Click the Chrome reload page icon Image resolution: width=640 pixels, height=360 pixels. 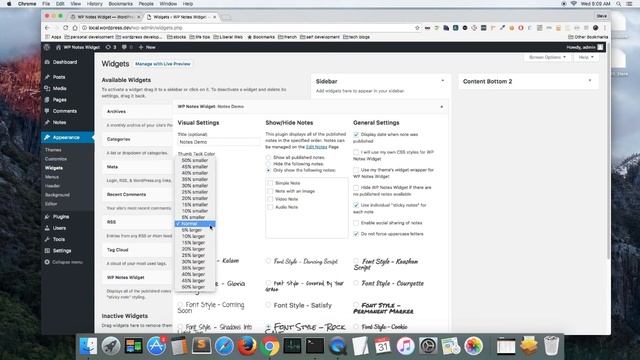[65, 28]
